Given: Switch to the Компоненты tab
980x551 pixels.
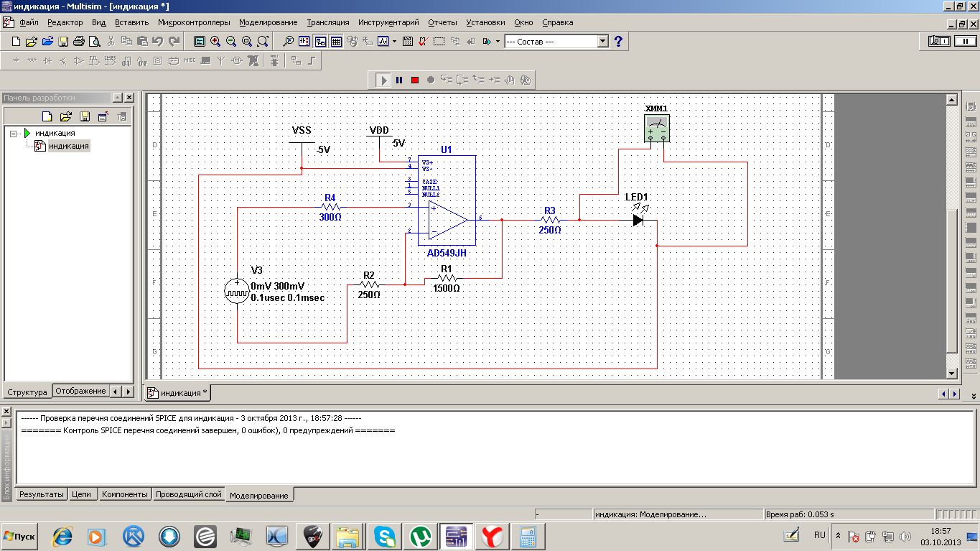Looking at the screenshot, I should point(125,494).
